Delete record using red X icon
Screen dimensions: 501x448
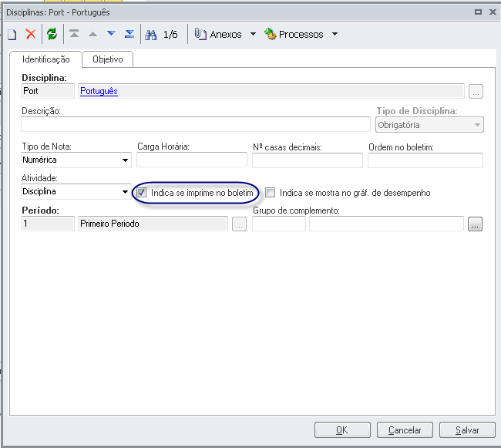[31, 34]
